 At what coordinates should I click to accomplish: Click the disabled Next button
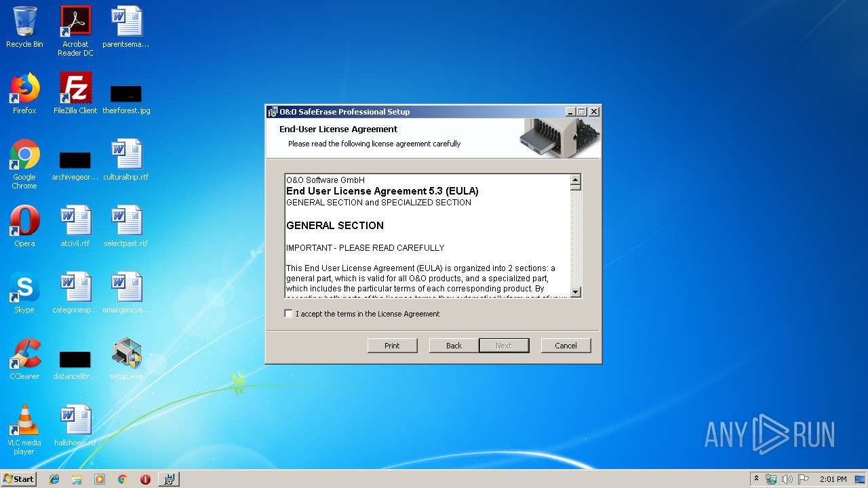click(504, 346)
